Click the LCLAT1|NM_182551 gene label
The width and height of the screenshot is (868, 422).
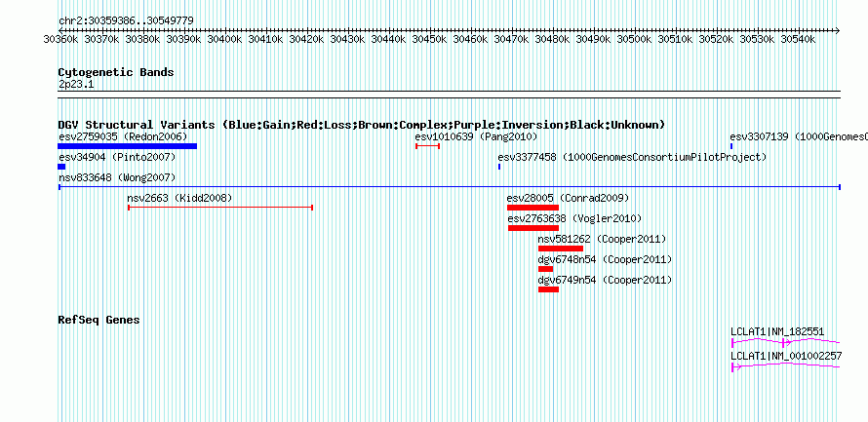pos(777,331)
